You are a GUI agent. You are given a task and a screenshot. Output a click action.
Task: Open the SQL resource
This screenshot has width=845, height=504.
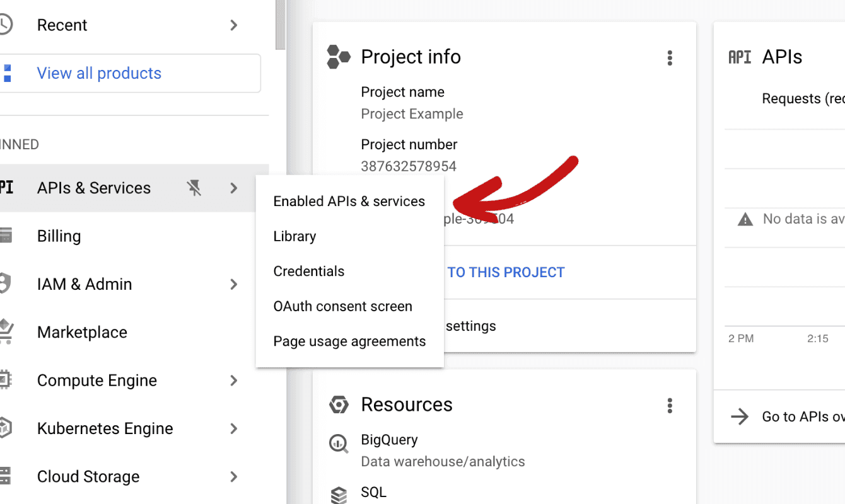pyautogui.click(x=373, y=492)
